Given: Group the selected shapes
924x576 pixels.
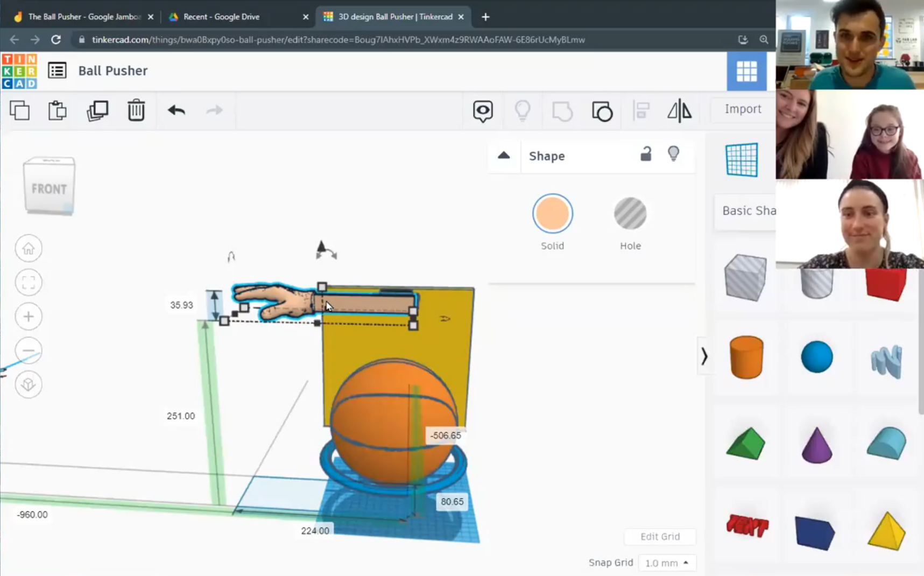Looking at the screenshot, I should [x=602, y=111].
